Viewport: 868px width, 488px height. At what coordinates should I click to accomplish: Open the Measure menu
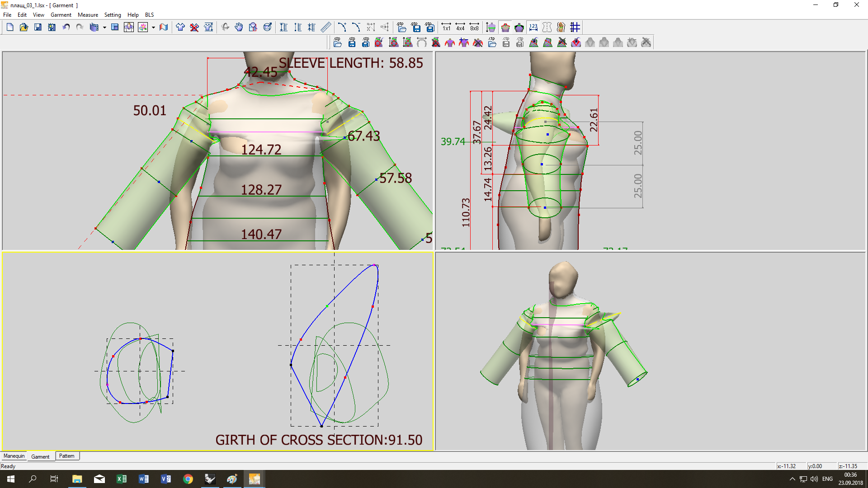pos(88,15)
